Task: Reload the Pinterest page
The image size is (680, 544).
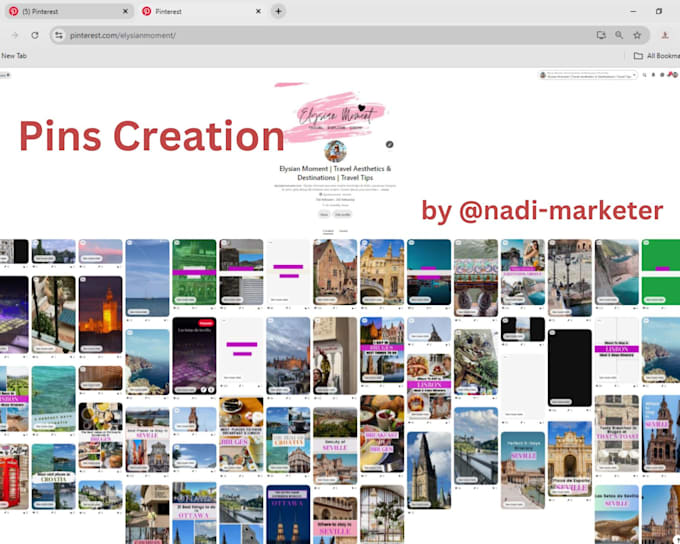Action: [35, 36]
